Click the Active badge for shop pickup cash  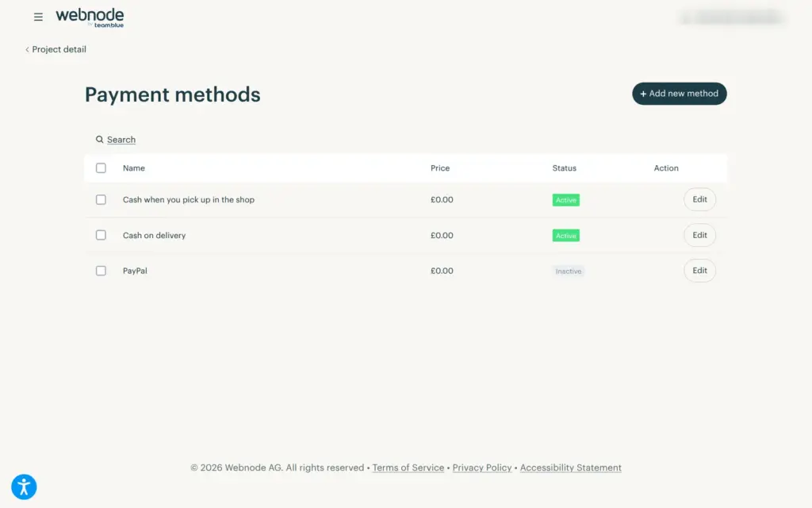click(566, 200)
